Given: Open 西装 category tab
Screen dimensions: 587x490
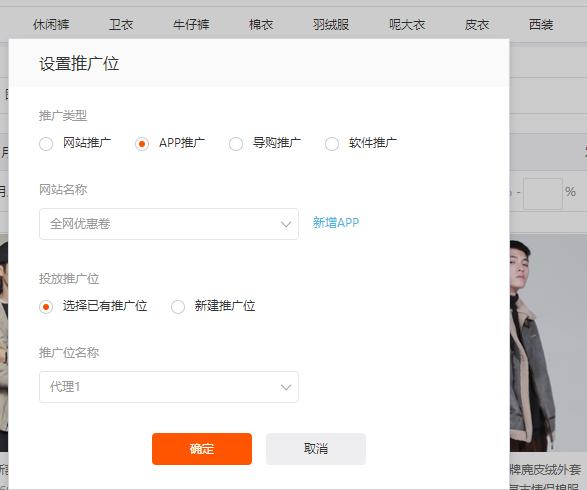Looking at the screenshot, I should 541,25.
